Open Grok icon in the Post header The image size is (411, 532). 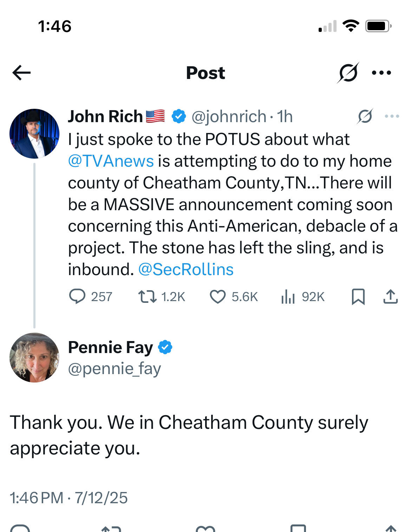tap(348, 73)
